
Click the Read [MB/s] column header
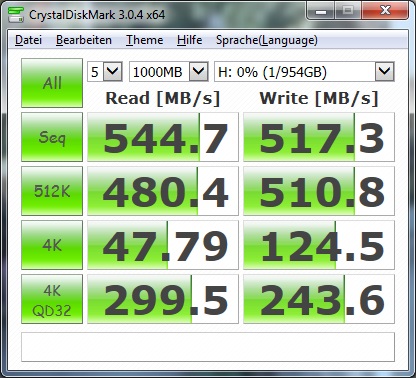pyautogui.click(x=163, y=98)
